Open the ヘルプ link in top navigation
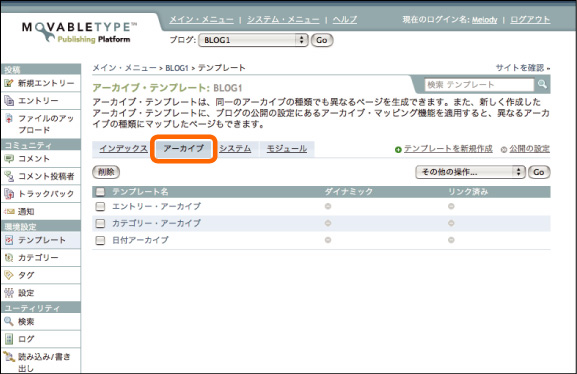This screenshot has width=577, height=374. 345,20
